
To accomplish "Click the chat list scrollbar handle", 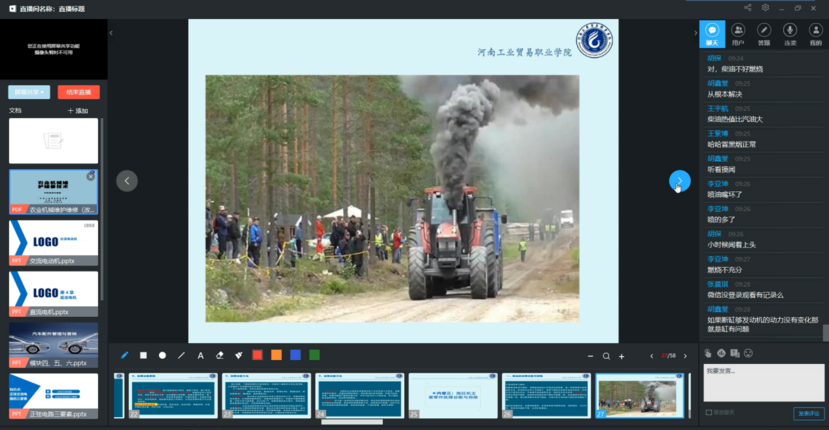I will click(x=826, y=333).
